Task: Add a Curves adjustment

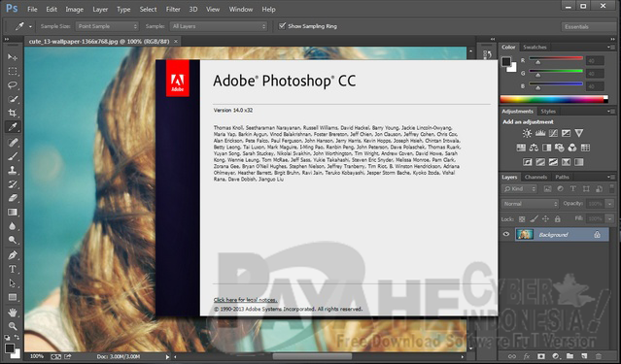Action: [x=553, y=133]
